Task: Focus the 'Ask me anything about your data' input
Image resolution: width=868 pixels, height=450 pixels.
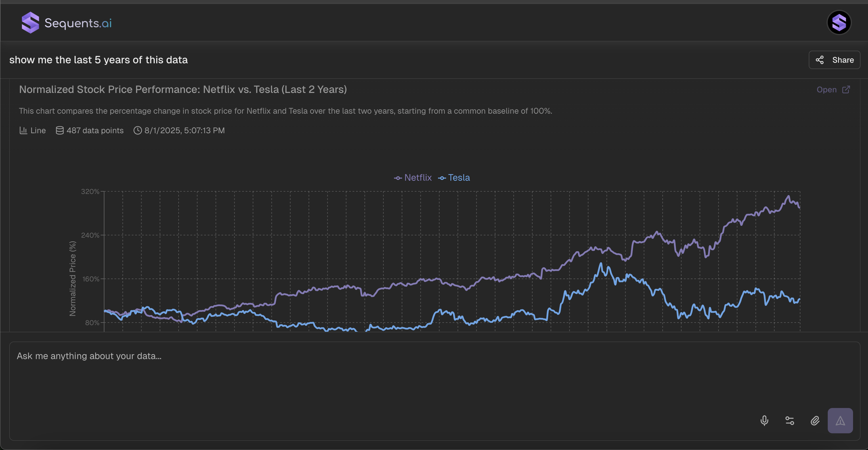Action: click(435, 391)
